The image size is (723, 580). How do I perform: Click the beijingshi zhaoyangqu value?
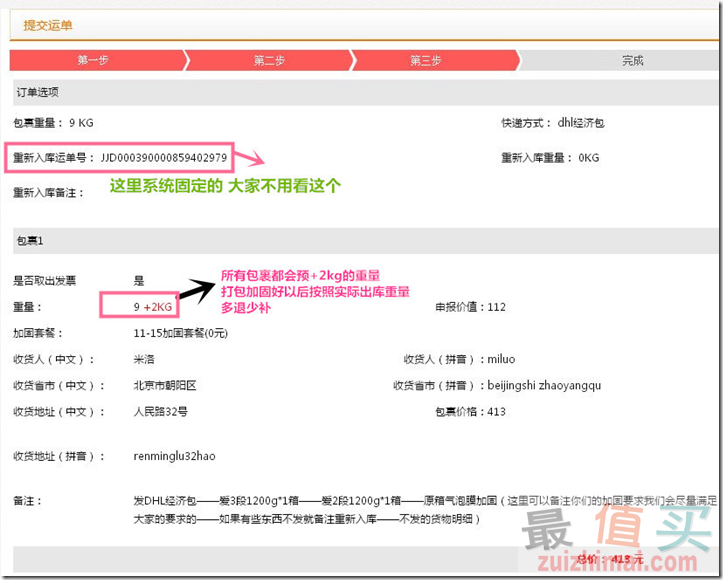point(544,385)
